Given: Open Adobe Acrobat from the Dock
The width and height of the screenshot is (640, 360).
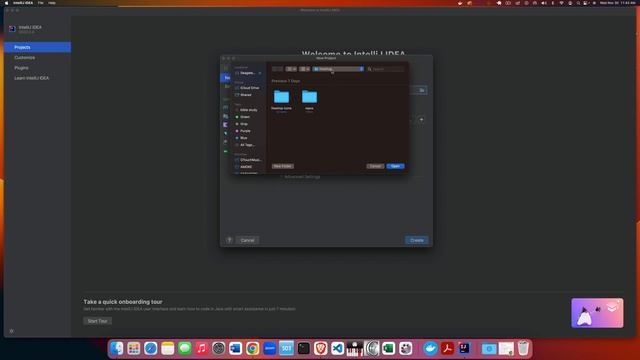Looking at the screenshot, I should coord(447,348).
